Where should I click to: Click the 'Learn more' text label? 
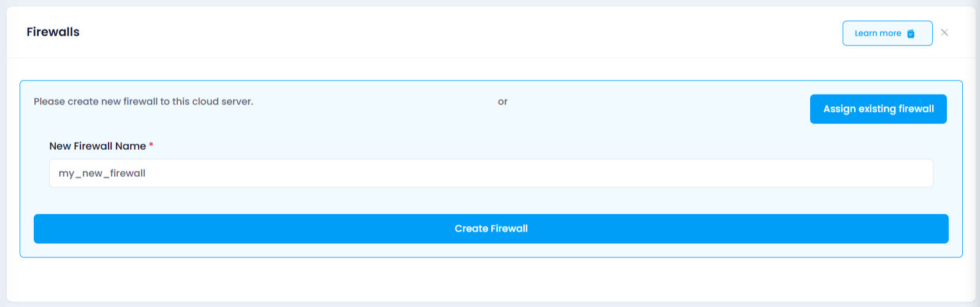point(878,33)
